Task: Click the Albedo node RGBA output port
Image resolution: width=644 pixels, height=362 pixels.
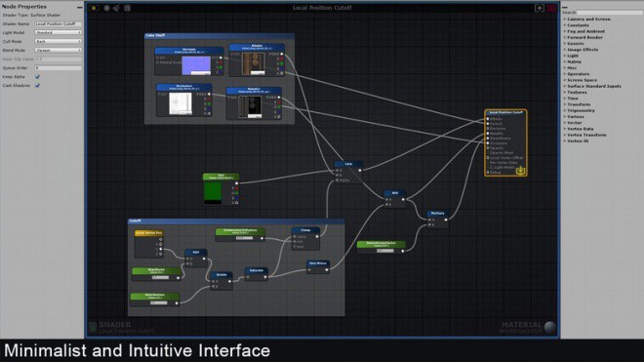Action: pos(281,54)
